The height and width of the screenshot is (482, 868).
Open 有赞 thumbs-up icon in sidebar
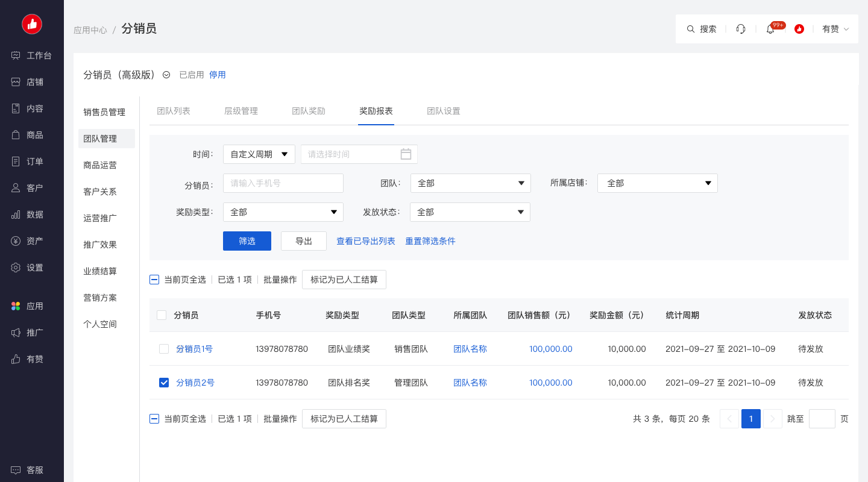click(x=16, y=359)
